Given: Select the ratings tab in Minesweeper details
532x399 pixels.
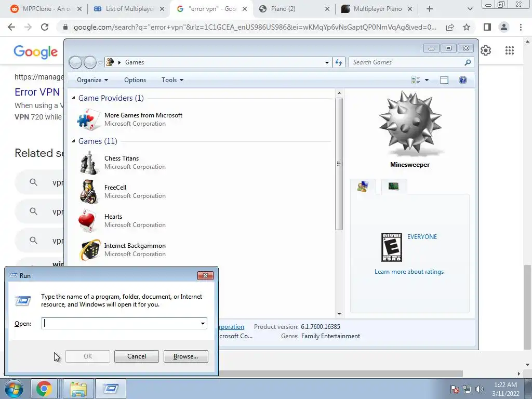Looking at the screenshot, I should coord(363,187).
